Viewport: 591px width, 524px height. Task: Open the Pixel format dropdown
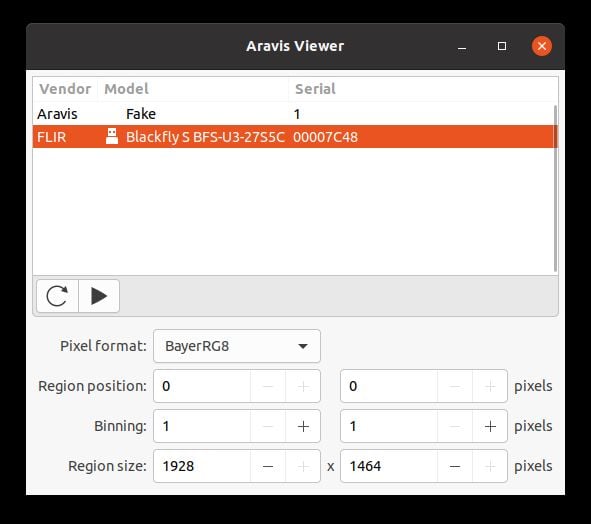tap(237, 346)
